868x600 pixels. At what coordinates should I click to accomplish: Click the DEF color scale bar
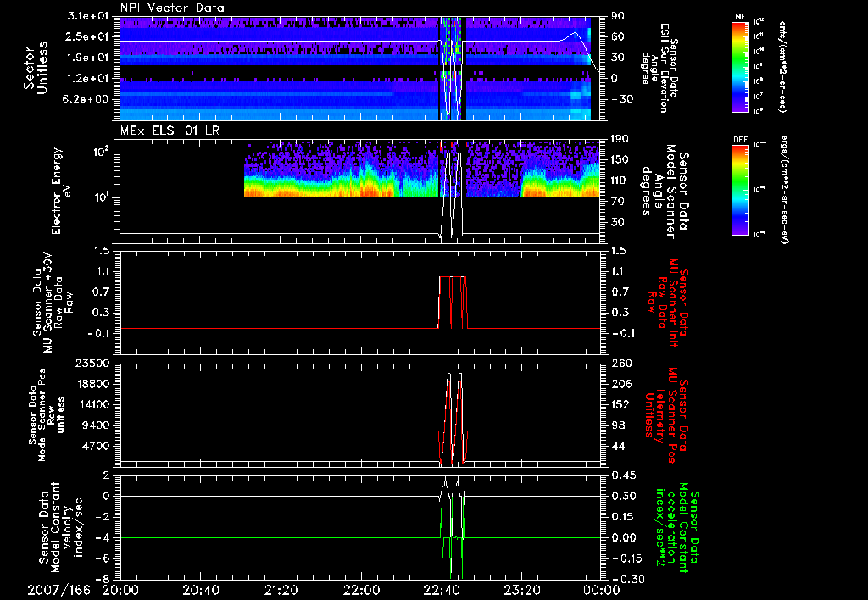[740, 189]
